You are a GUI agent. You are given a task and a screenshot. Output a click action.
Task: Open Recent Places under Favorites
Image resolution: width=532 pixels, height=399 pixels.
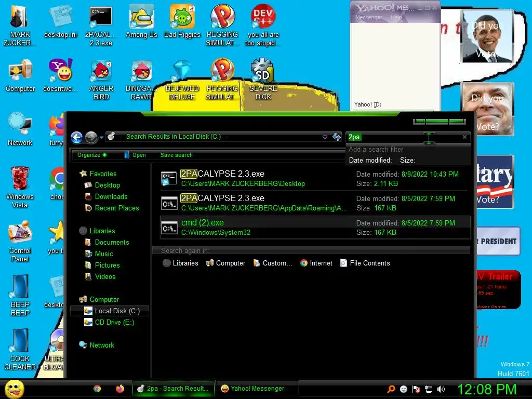[112, 208]
